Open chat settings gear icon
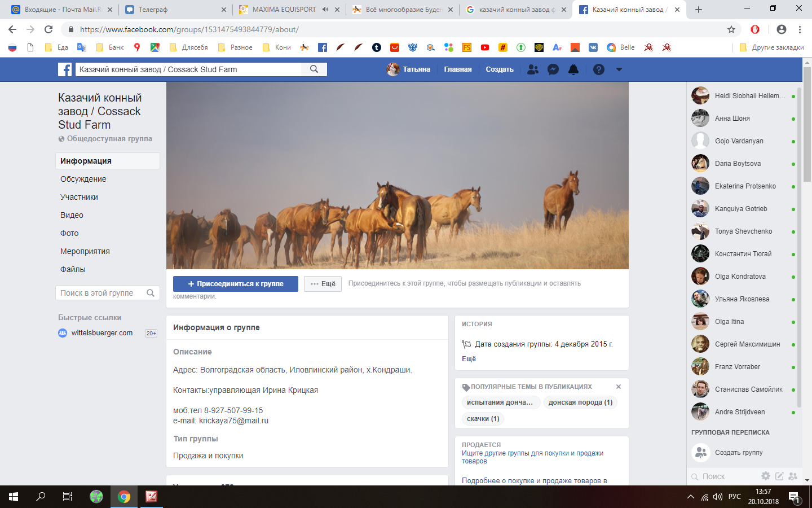Image resolution: width=812 pixels, height=508 pixels. (765, 476)
